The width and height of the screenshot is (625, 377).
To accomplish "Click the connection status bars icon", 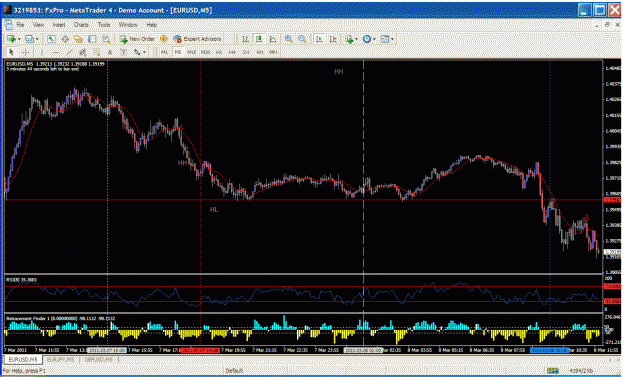I will coord(552,371).
